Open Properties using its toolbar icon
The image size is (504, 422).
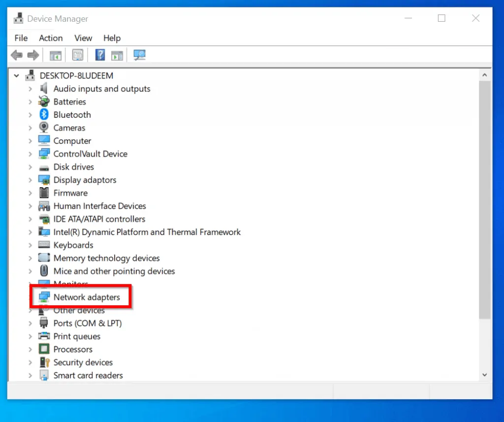78,55
